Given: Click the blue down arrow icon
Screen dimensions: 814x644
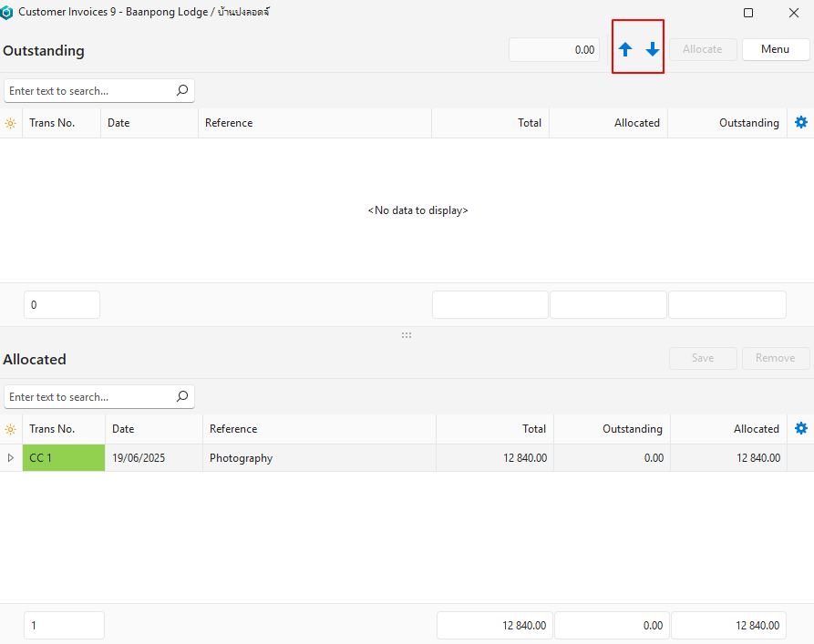Looking at the screenshot, I should click(653, 50).
